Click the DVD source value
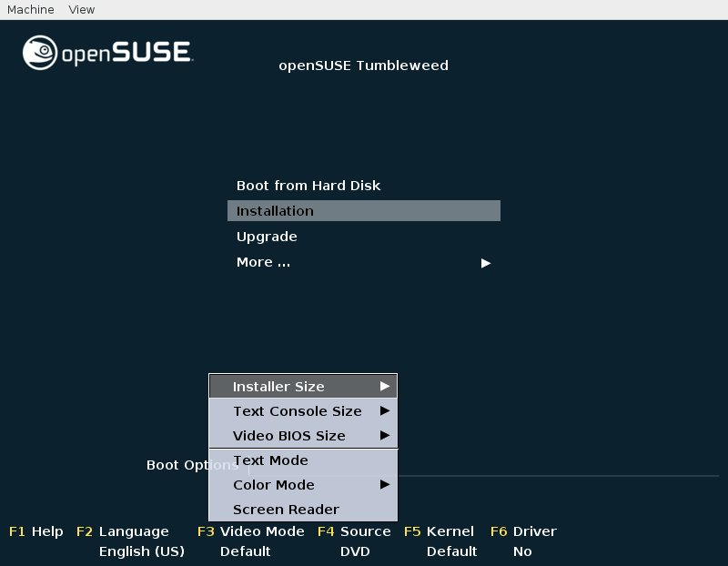Viewport: 728px width, 566px height. coord(355,551)
